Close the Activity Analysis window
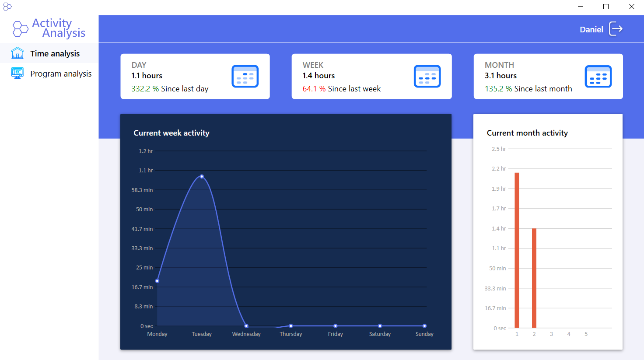Screen dimensions: 644x360 [632, 7]
